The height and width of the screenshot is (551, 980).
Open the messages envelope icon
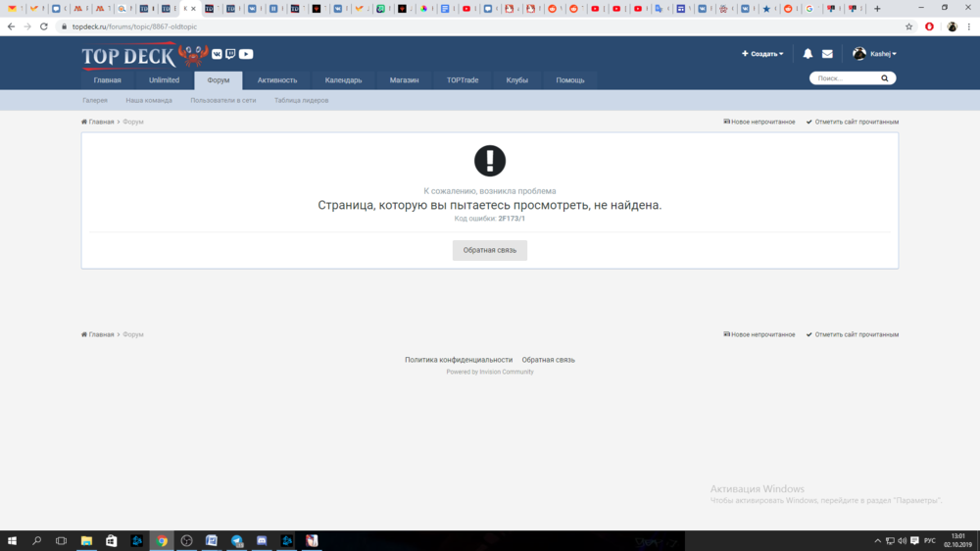tap(827, 54)
